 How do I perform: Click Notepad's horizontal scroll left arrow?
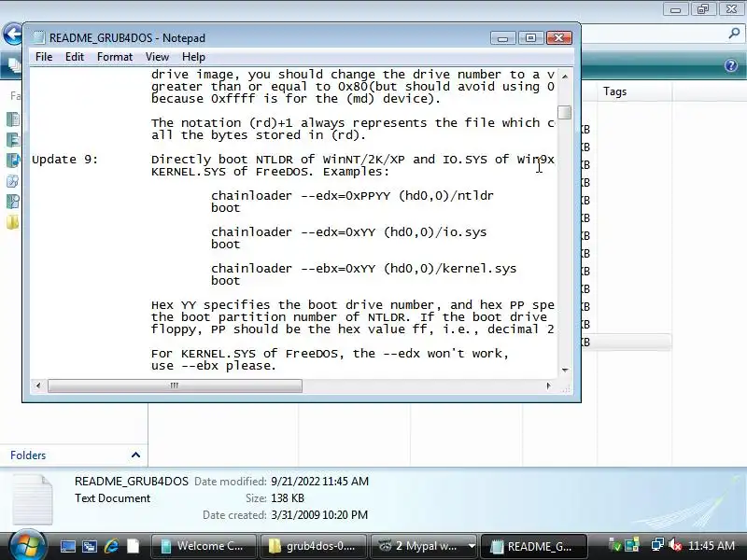pyautogui.click(x=38, y=385)
